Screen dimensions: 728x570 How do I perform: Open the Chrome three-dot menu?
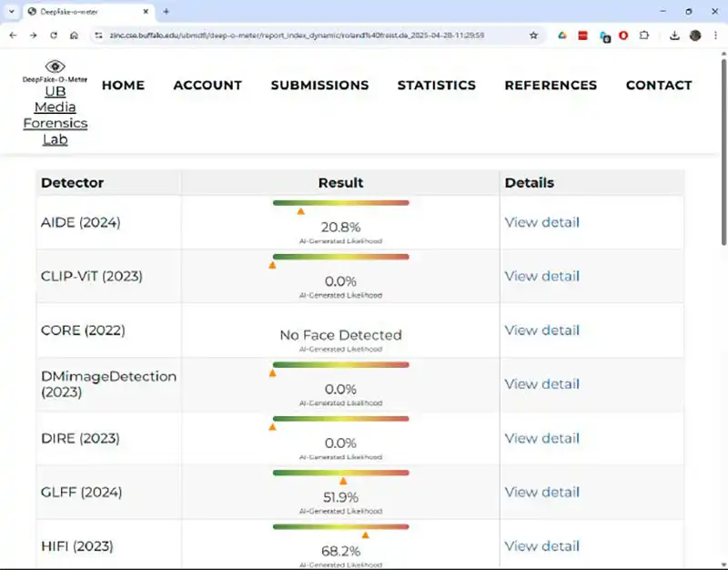coord(715,36)
